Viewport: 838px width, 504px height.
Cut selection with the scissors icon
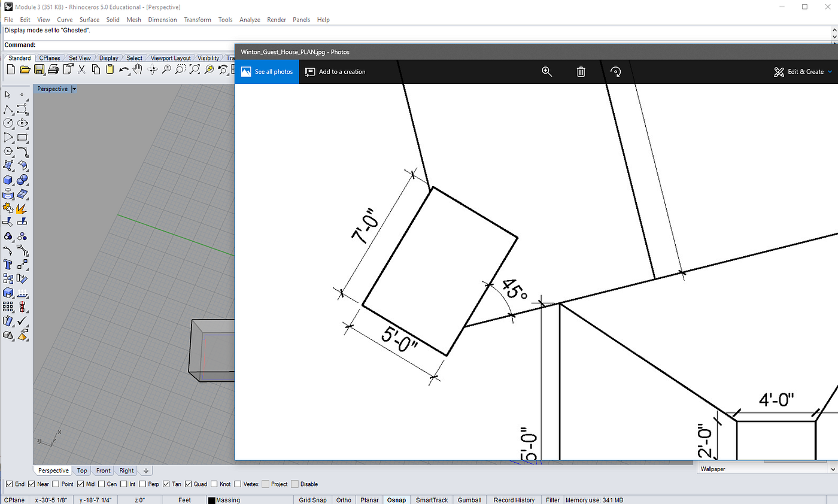point(82,69)
